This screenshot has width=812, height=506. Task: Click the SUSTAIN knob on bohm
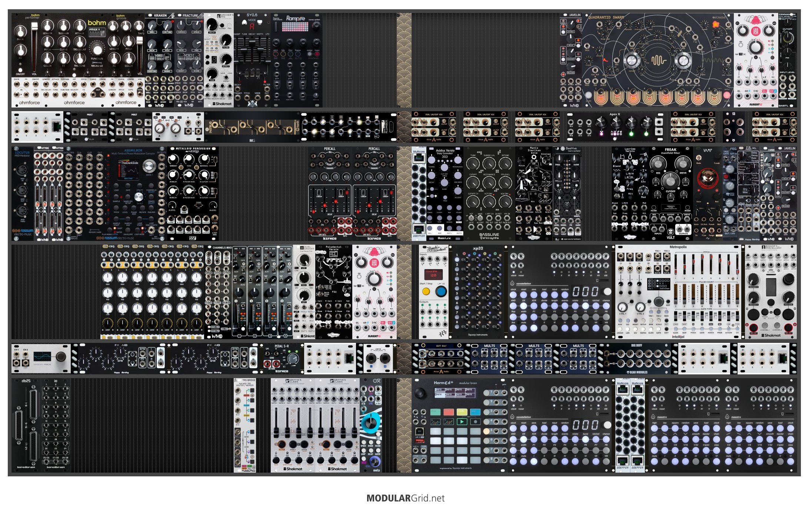point(63,26)
